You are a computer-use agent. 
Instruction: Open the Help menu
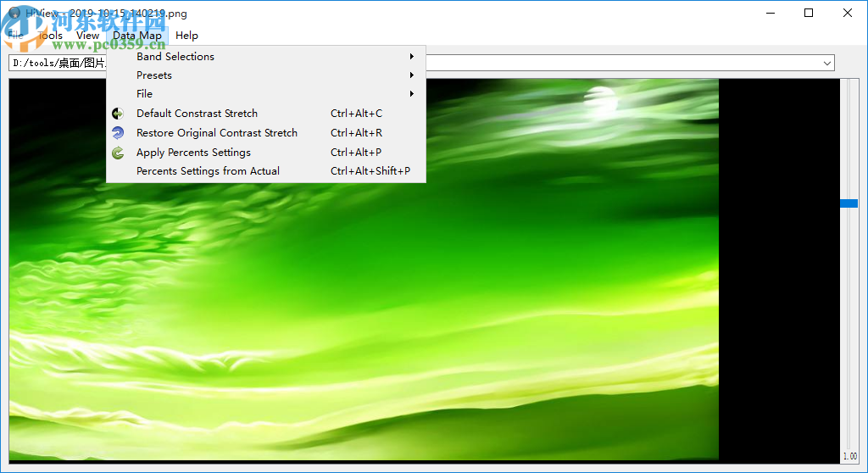tap(186, 36)
